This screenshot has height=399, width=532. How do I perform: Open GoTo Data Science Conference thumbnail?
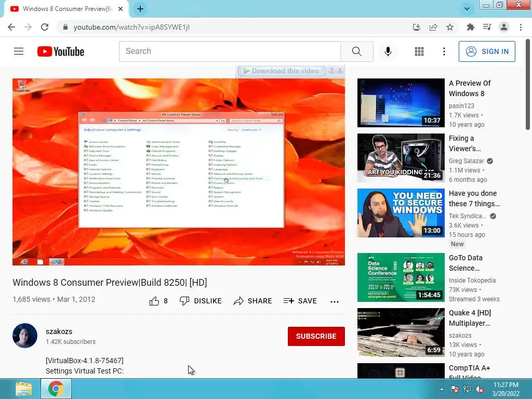pos(401,277)
